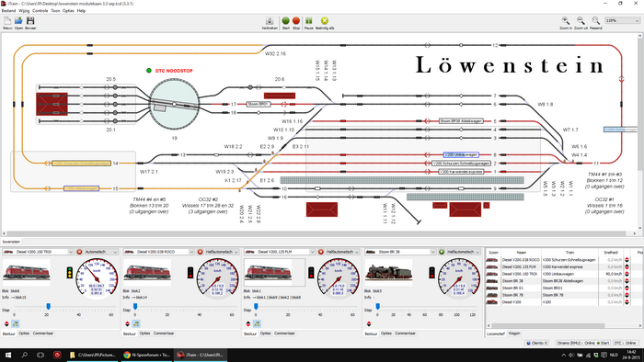Click direction icon in Stoom BR 01 list row
The height and width of the screenshot is (362, 644).
pyautogui.click(x=627, y=288)
